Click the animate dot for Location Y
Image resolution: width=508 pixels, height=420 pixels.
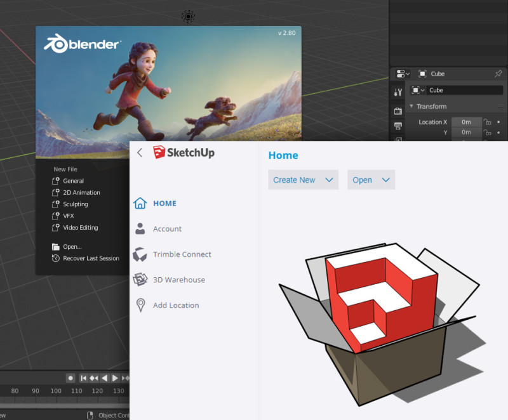498,132
